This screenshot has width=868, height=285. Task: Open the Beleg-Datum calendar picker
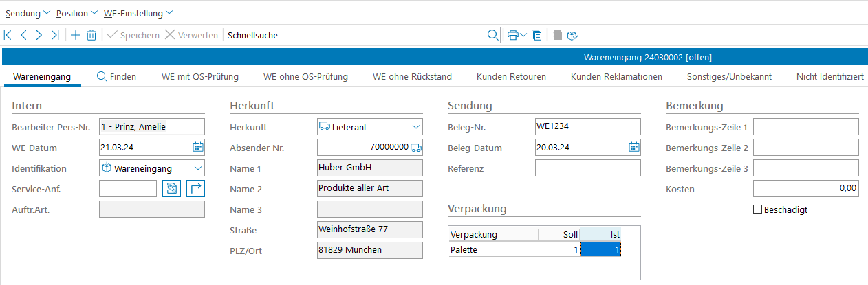pyautogui.click(x=633, y=147)
